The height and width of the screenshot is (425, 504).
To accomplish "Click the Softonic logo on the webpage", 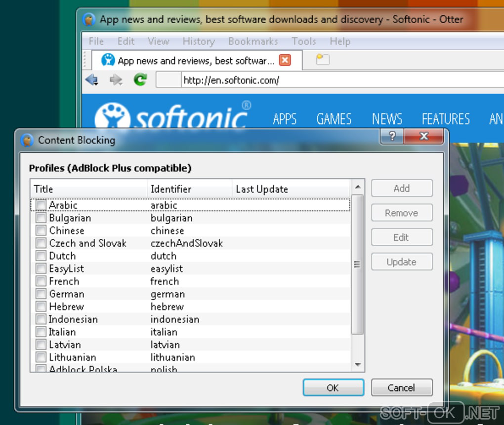I will [172, 115].
